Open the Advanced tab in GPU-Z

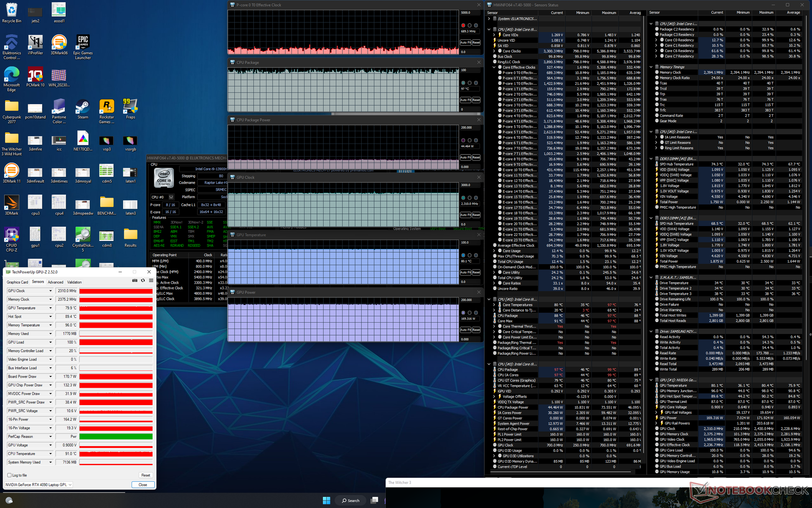pyautogui.click(x=55, y=282)
